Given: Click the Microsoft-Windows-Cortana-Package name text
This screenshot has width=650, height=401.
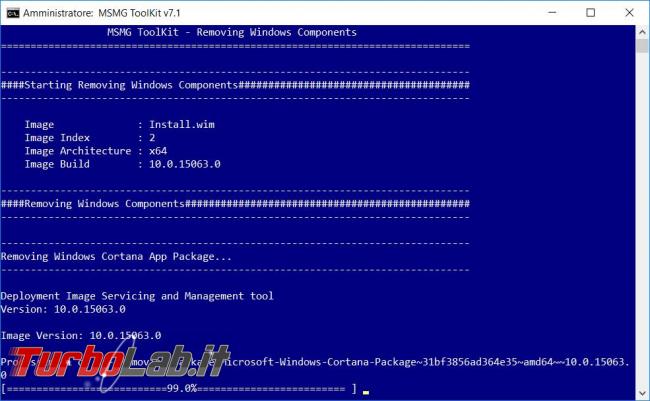Looking at the screenshot, I should pyautogui.click(x=425, y=362).
